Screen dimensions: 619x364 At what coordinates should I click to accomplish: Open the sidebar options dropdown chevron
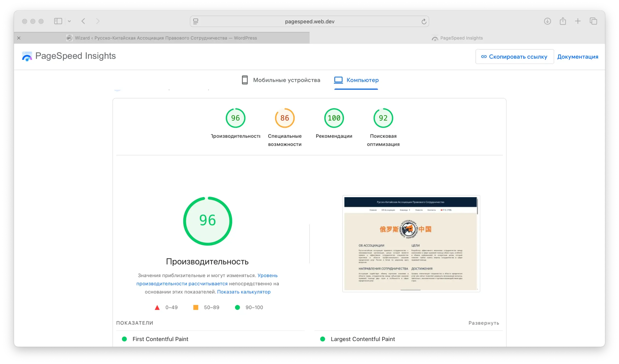pyautogui.click(x=69, y=21)
